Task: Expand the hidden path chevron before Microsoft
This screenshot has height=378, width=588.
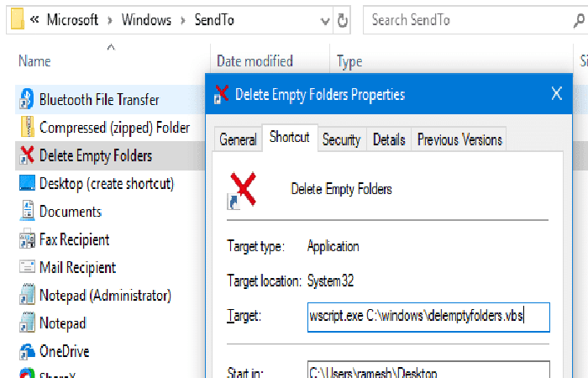Action: point(34,19)
